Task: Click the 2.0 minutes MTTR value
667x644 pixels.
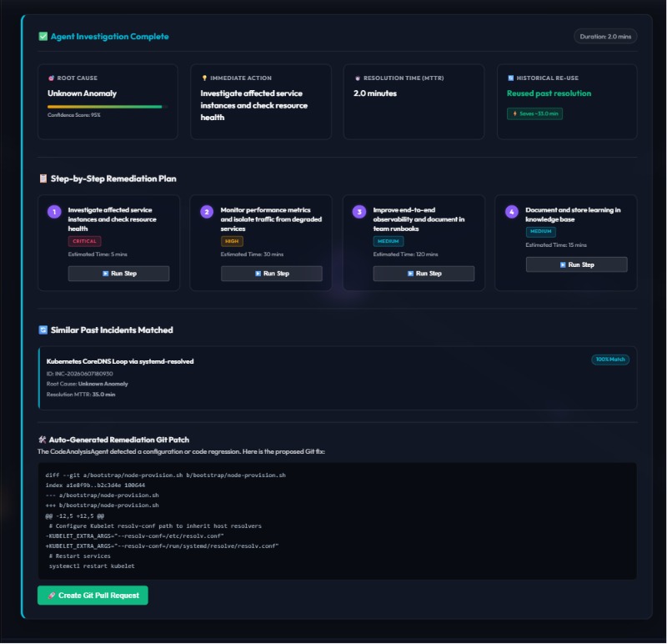Action: click(x=374, y=93)
